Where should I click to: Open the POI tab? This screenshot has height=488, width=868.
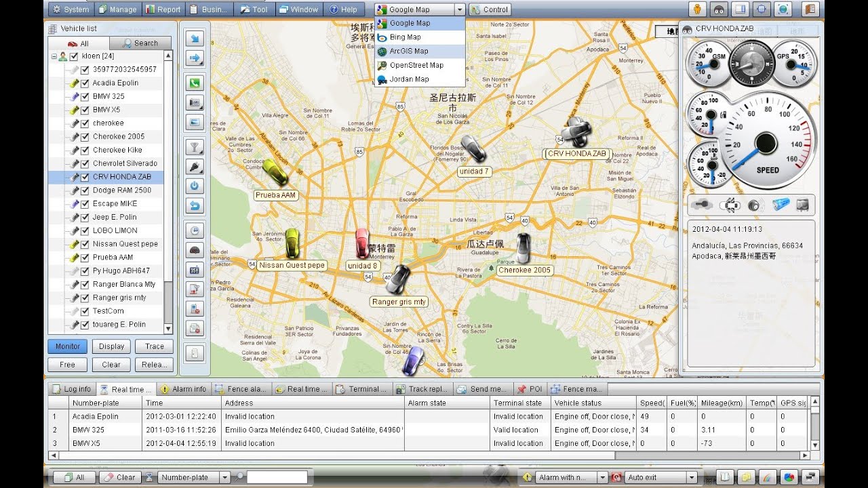529,389
